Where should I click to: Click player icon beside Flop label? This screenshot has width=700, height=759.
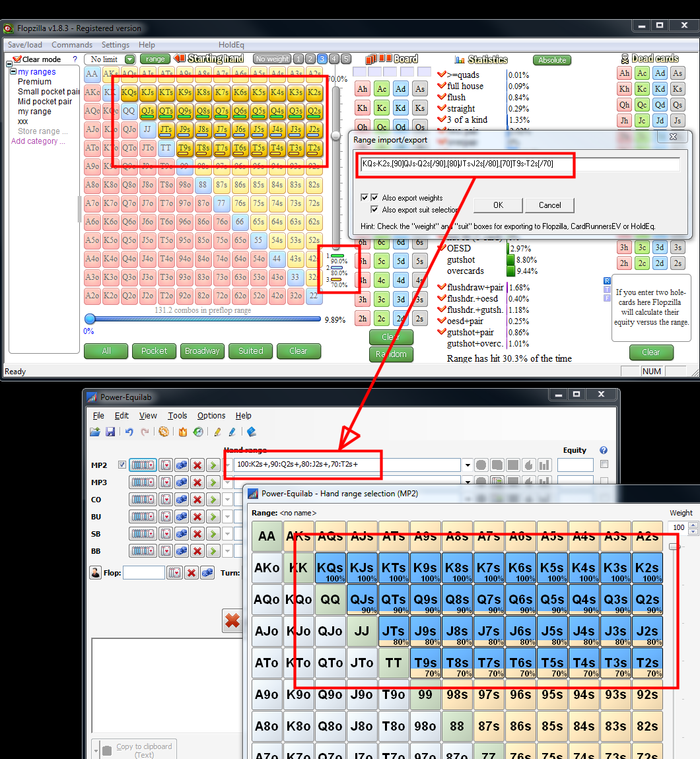point(96,573)
